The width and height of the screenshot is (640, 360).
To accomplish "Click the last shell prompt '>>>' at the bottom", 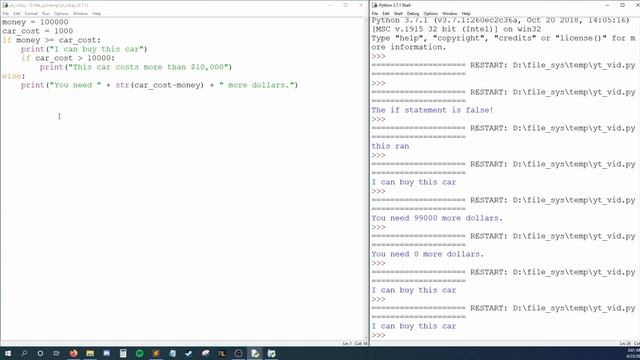I will [x=378, y=335].
